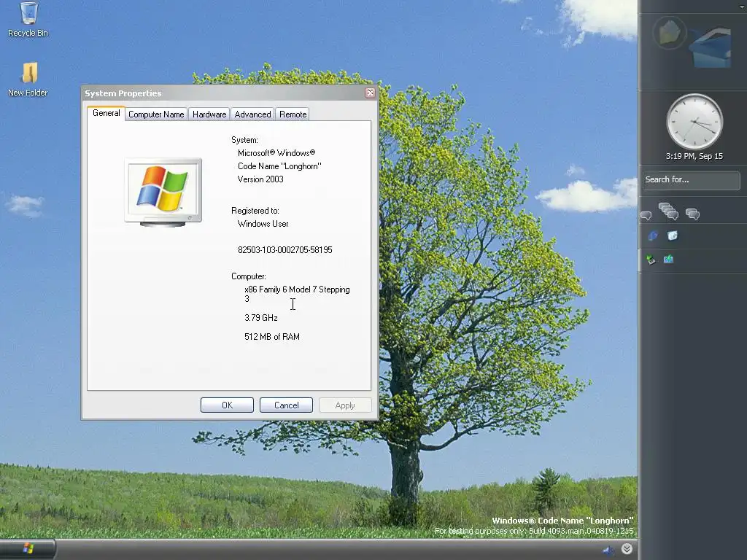Click the analog clock in the sidebar
Image resolution: width=747 pixels, height=560 pixels.
(x=694, y=122)
